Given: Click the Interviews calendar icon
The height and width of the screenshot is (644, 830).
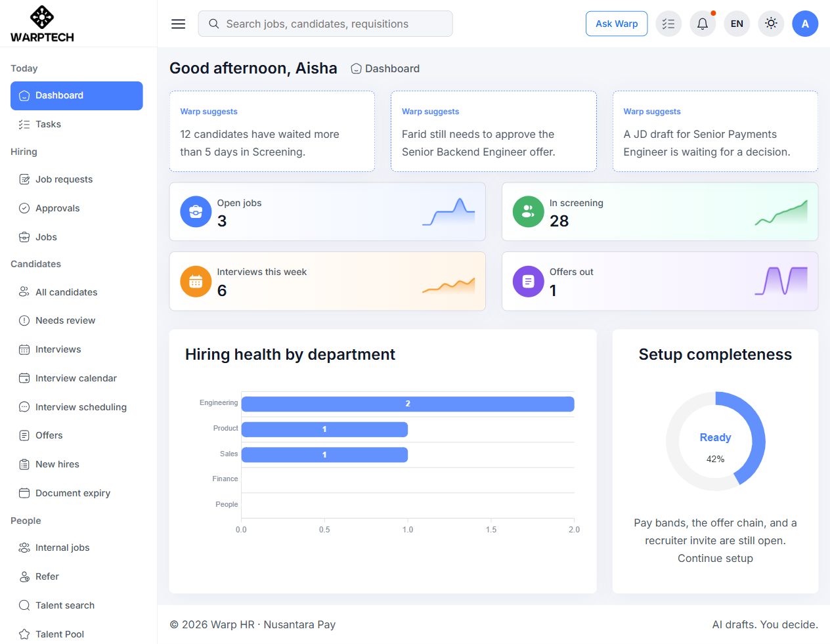Looking at the screenshot, I should pos(24,349).
